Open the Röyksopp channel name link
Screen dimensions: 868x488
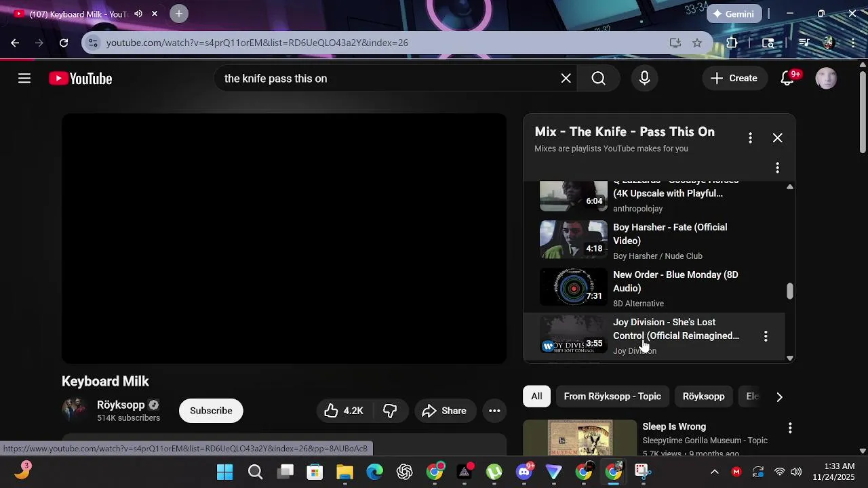(x=121, y=405)
